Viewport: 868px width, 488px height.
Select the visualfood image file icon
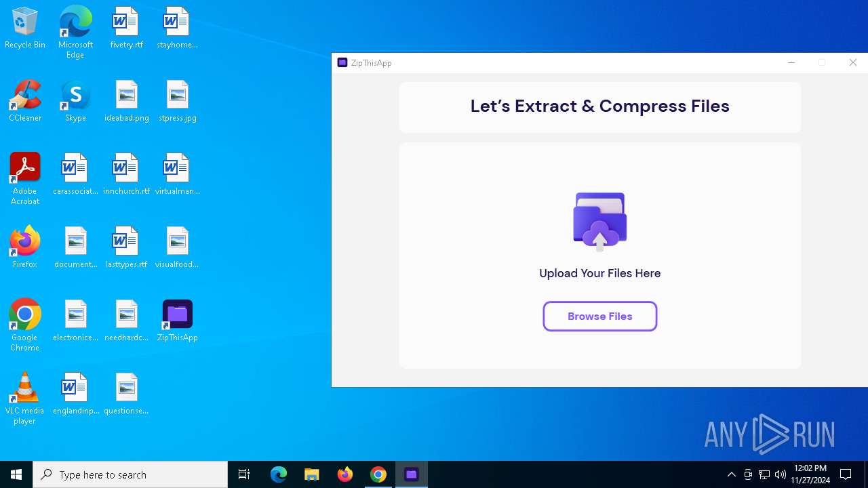click(x=177, y=248)
